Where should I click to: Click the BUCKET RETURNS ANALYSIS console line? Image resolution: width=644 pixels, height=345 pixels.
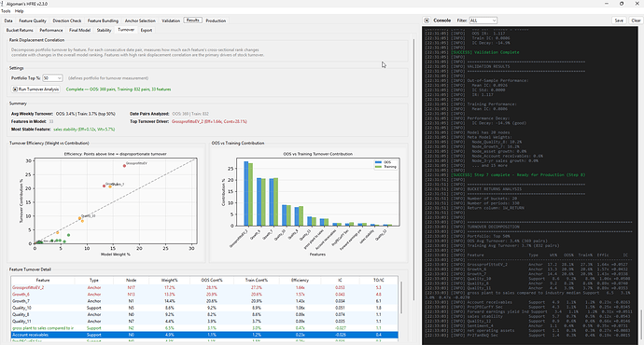pos(495,189)
